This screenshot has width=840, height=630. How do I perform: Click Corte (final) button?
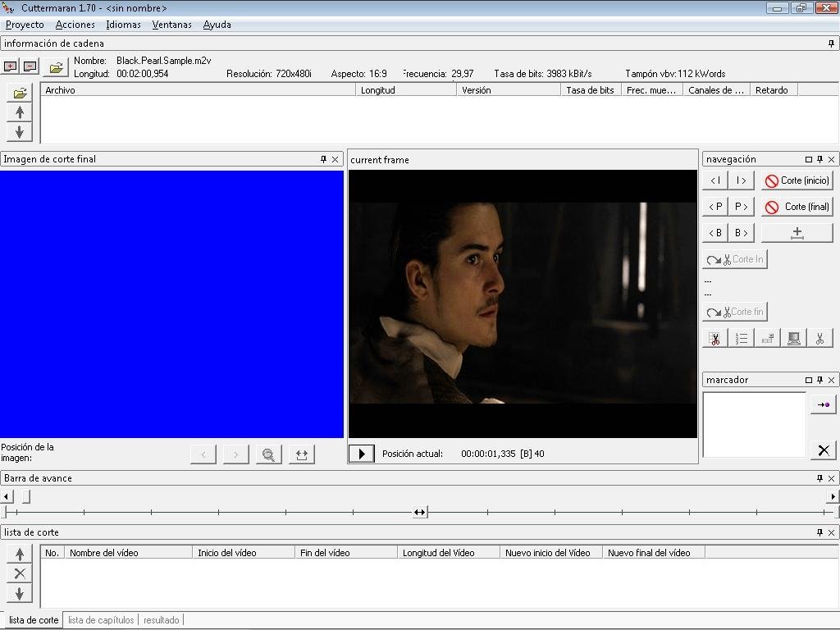(797, 207)
